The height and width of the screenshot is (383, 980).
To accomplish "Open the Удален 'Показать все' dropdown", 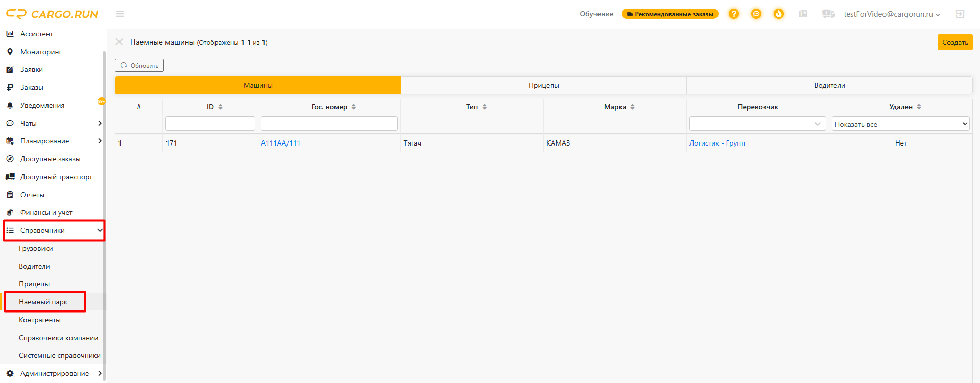I will 901,124.
